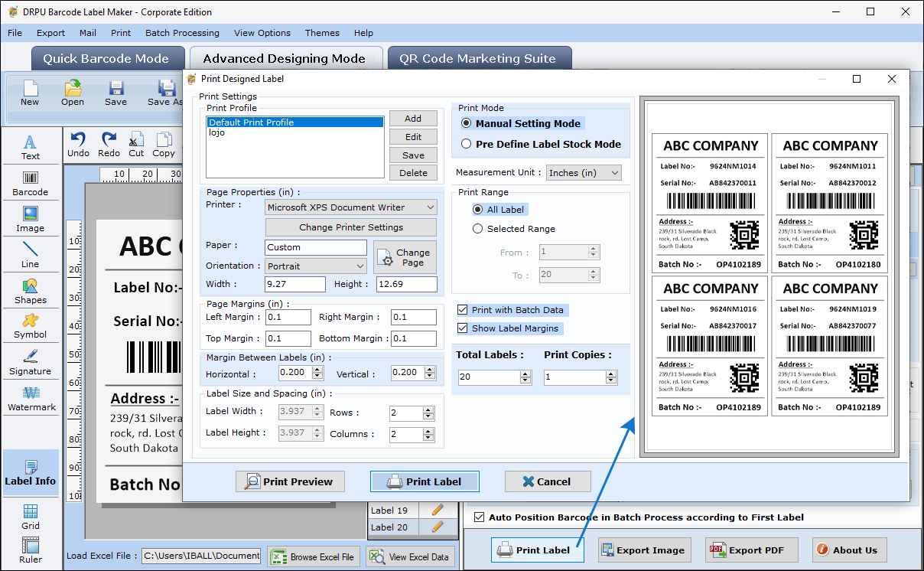Open the Label Info panel

tap(31, 472)
